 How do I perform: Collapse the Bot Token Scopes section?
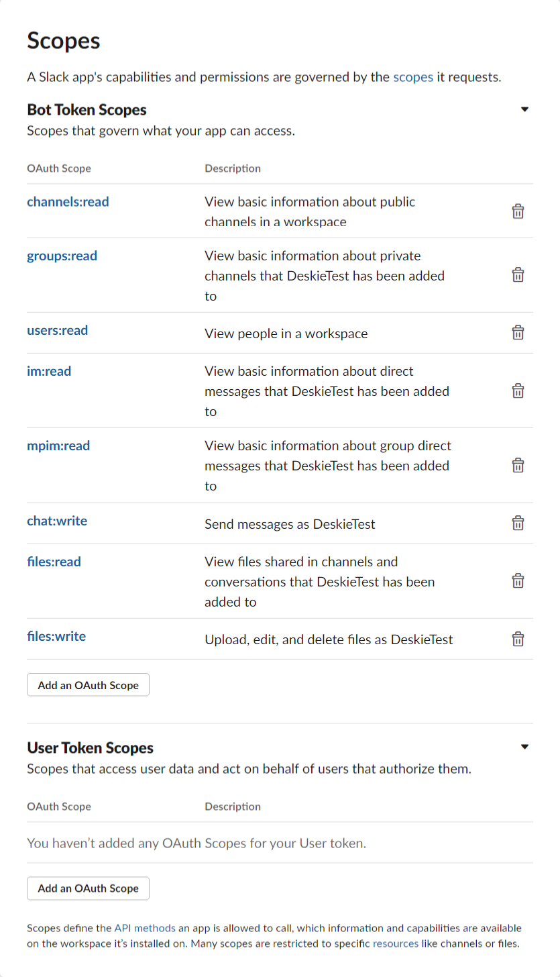click(525, 109)
